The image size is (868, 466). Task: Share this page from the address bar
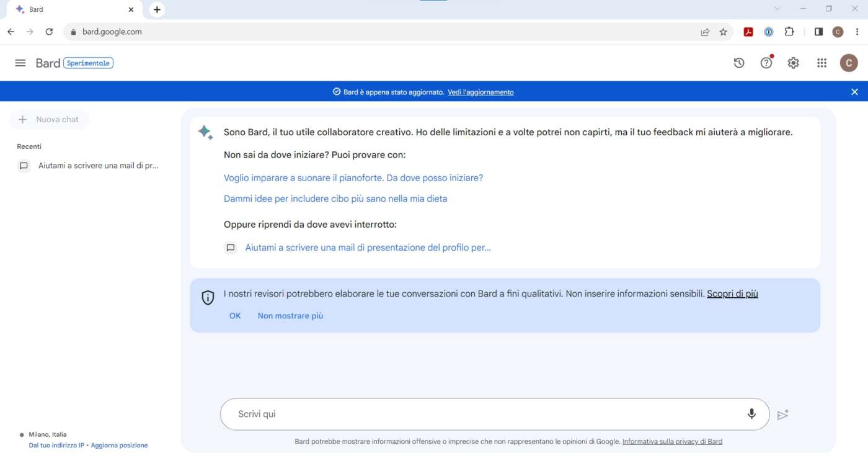(x=705, y=32)
